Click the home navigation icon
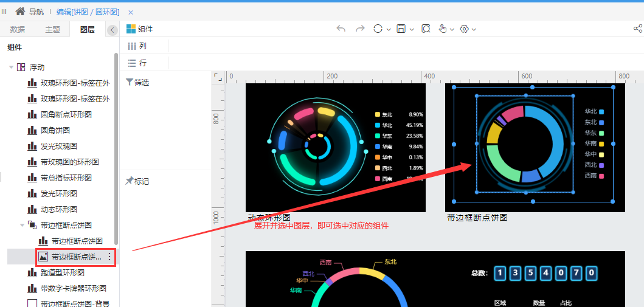 pos(20,12)
